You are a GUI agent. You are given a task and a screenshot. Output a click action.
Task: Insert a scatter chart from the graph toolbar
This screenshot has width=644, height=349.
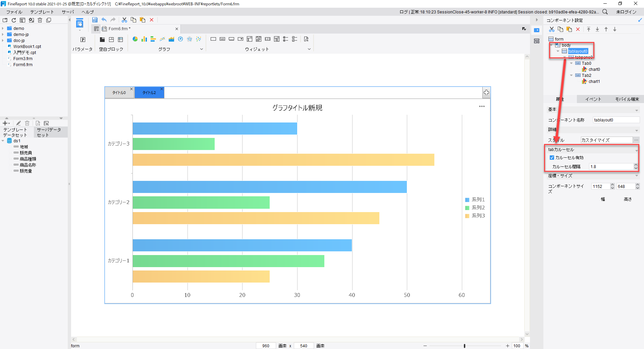click(199, 39)
